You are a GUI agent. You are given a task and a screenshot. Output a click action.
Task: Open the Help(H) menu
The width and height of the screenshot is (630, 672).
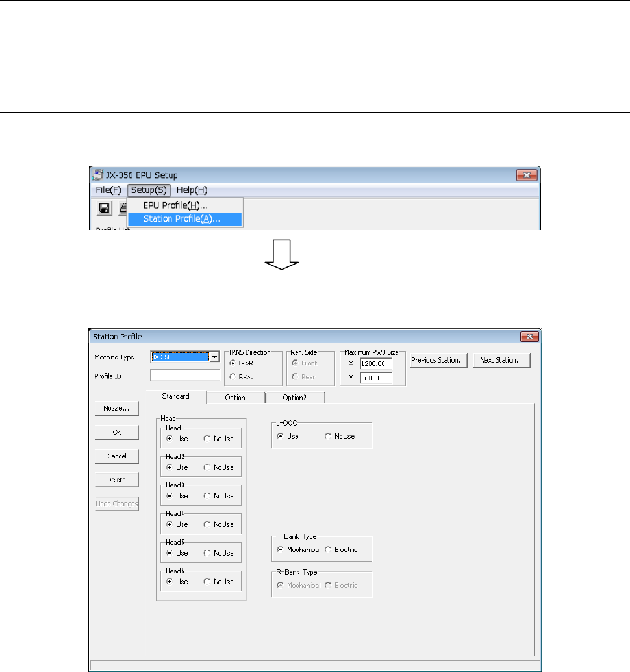tap(192, 190)
